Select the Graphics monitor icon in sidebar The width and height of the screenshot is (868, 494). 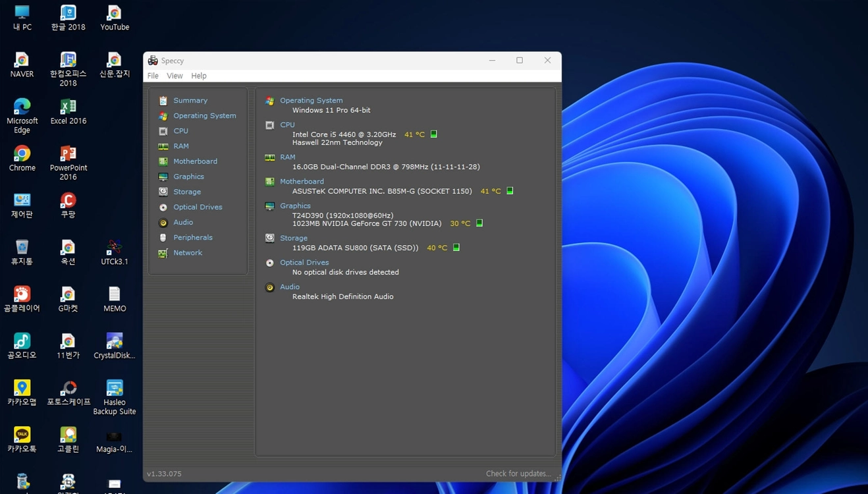[163, 177]
